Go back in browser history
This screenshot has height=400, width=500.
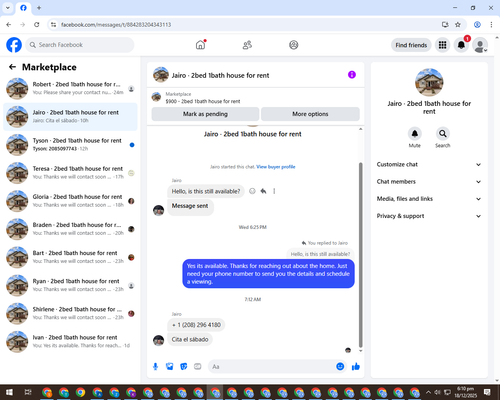pos(9,24)
